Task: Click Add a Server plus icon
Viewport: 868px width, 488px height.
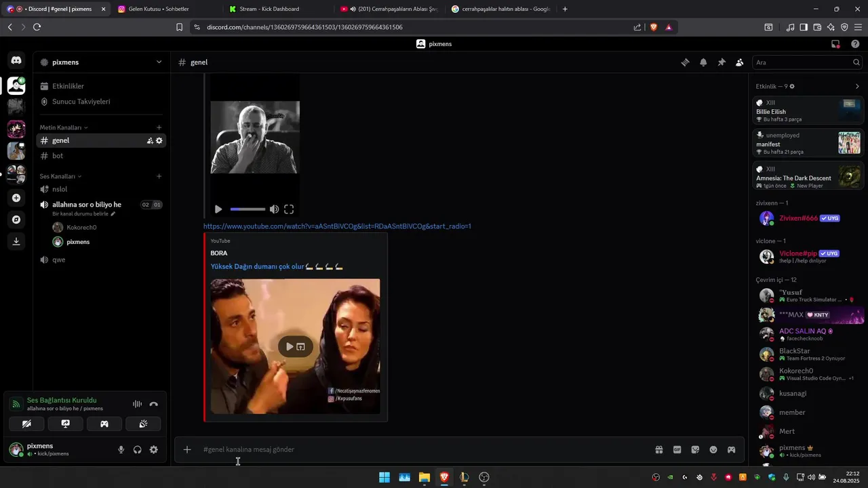Action: pos(16,198)
